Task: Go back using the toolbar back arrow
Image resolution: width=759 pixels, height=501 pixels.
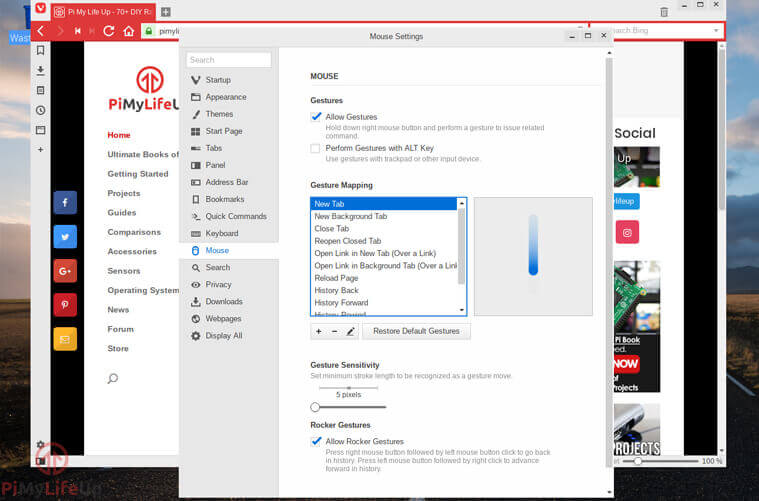Action: pos(41,31)
